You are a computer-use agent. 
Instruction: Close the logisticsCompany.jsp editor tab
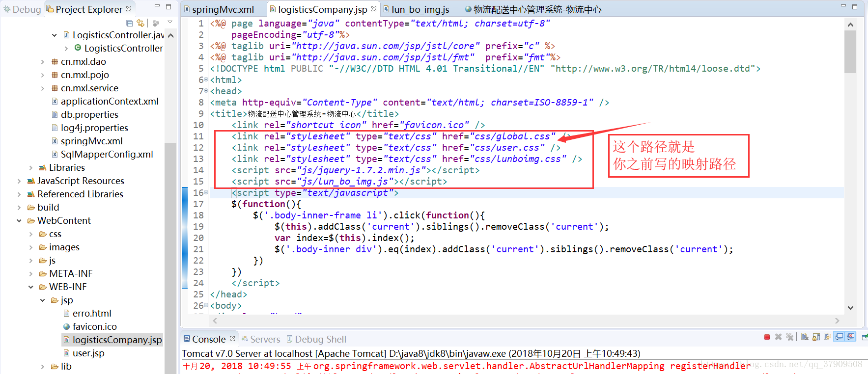[374, 9]
